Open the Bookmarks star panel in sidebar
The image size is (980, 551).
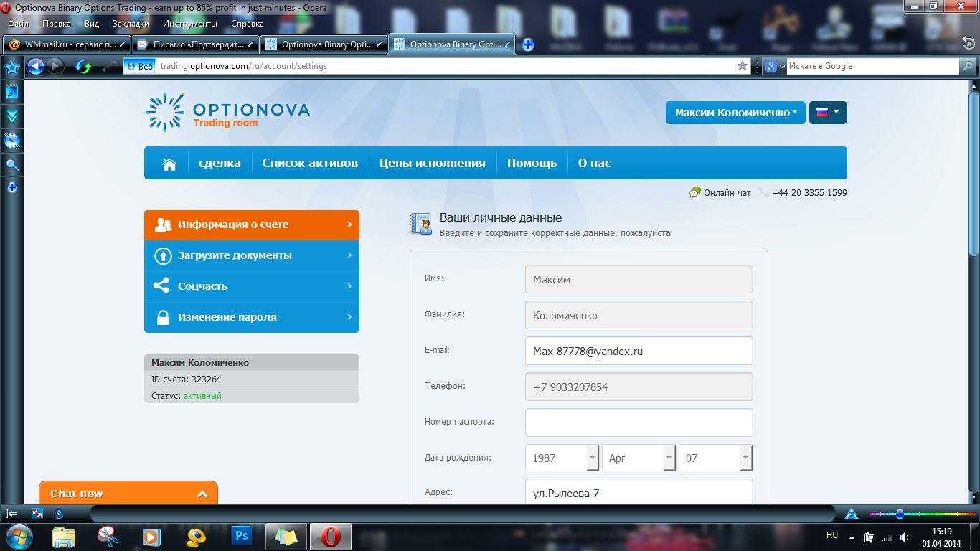pos(11,67)
